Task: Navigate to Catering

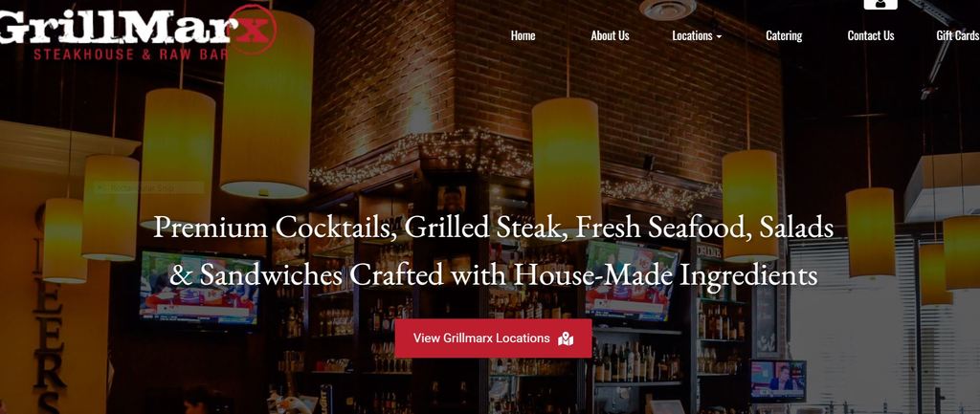Action: (x=784, y=35)
